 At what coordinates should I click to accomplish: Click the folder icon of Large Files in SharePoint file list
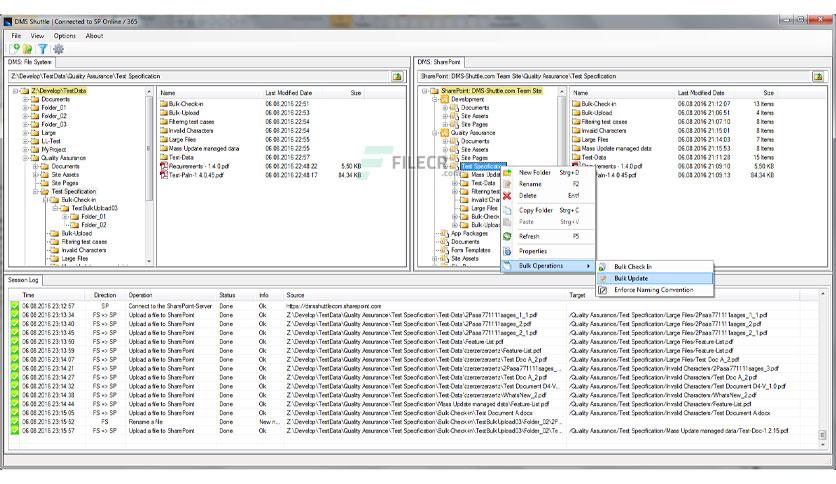[x=576, y=139]
